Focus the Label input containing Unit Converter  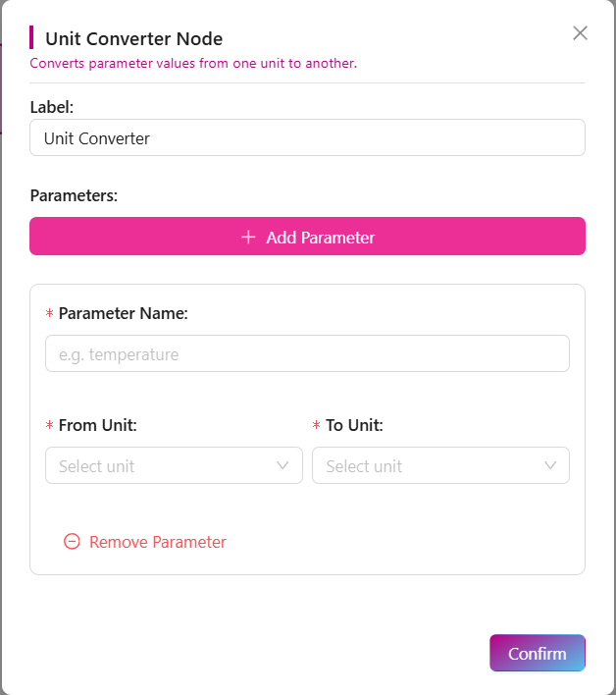[x=307, y=138]
